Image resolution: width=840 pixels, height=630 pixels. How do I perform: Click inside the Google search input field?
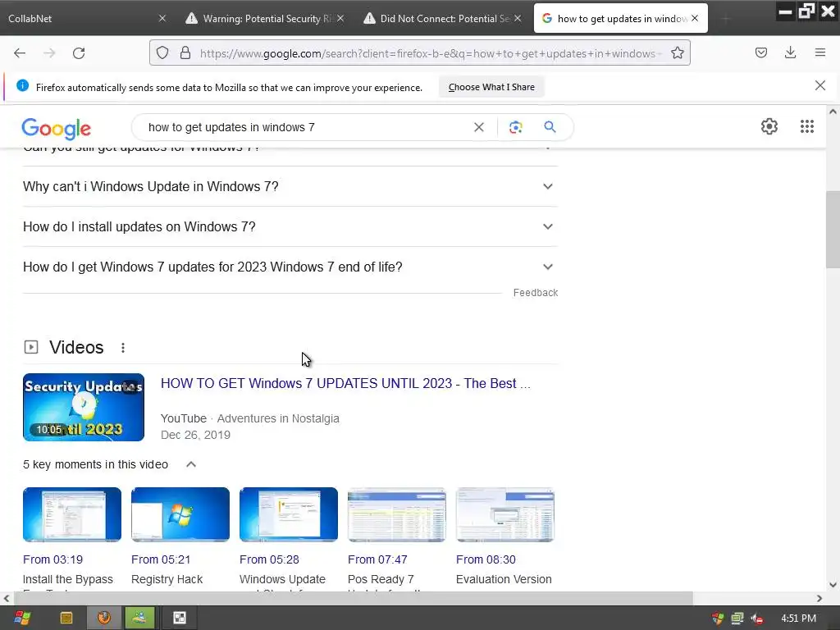coord(305,127)
